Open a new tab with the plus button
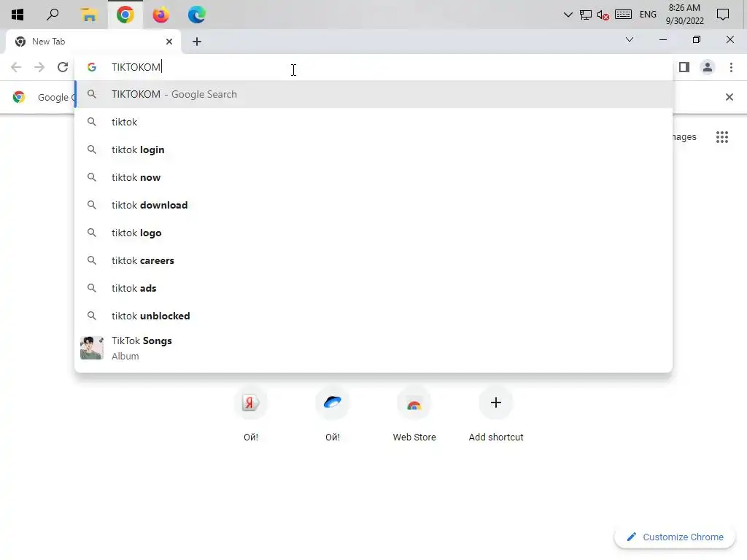 [x=197, y=42]
